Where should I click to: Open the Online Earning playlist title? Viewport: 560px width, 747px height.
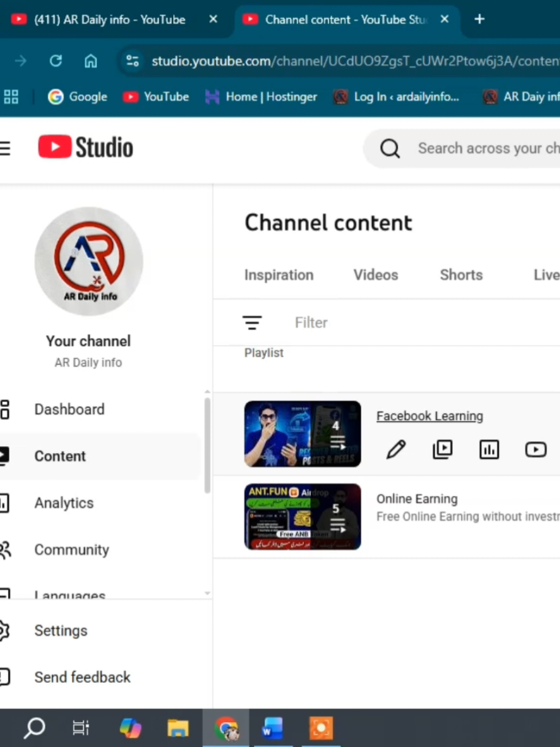pyautogui.click(x=417, y=499)
